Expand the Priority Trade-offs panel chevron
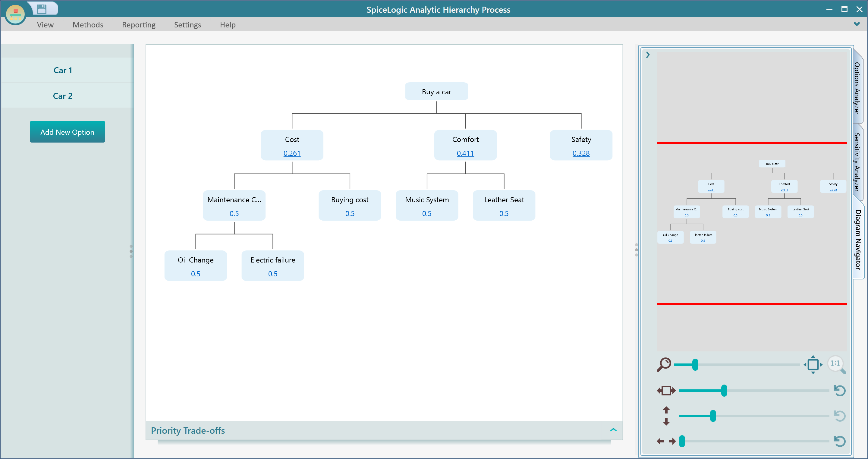 pos(613,430)
